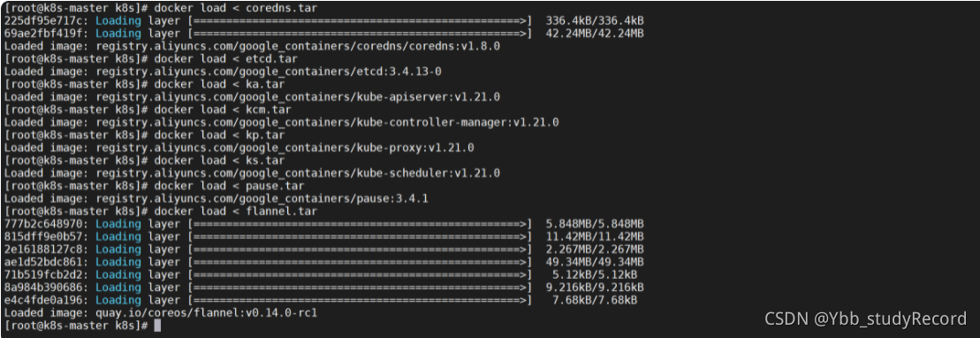
Task: Click the kube-scheduler:v1.21.0 image line
Action: pyautogui.click(x=253, y=173)
